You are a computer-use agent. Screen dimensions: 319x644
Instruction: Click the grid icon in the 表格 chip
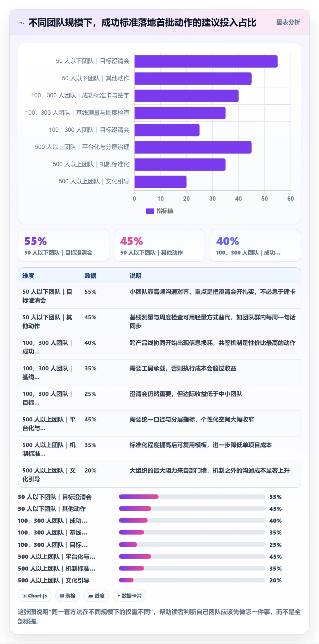point(62,596)
